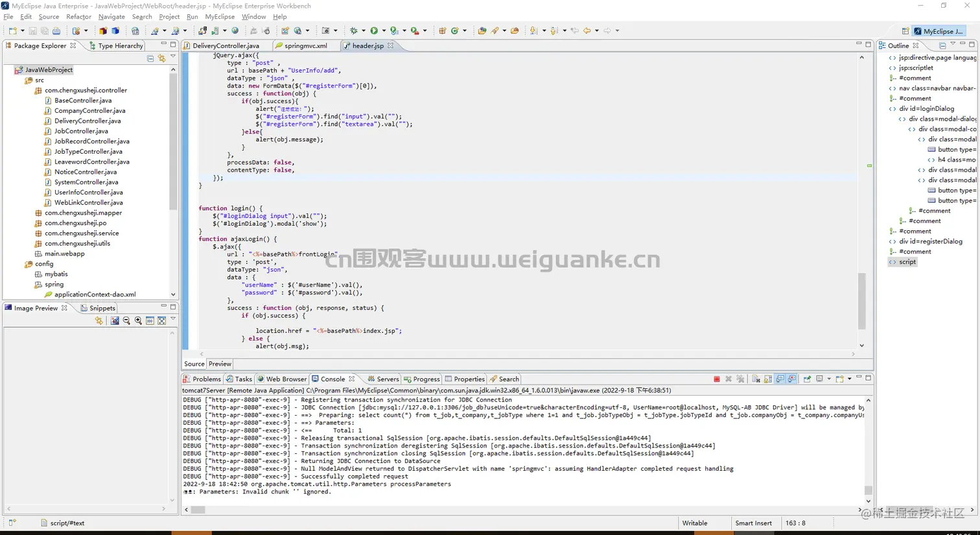Image resolution: width=980 pixels, height=535 pixels.
Task: Click Fit to window icon in Image Preview
Action: coord(161,320)
